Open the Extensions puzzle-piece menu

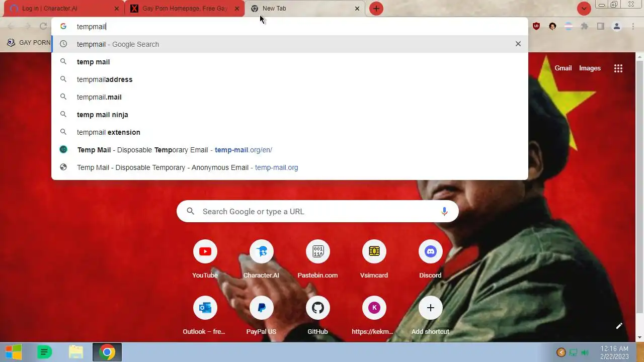pos(585,26)
